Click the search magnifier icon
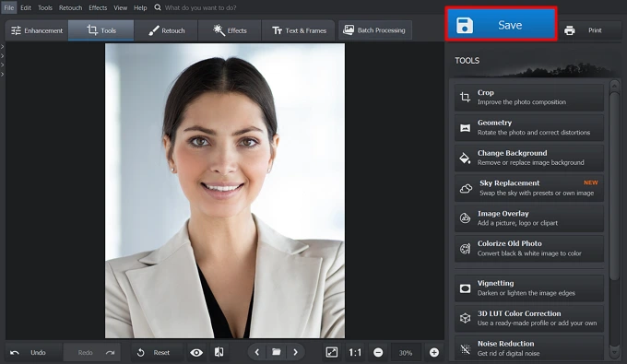The height and width of the screenshot is (364, 627). [158, 7]
